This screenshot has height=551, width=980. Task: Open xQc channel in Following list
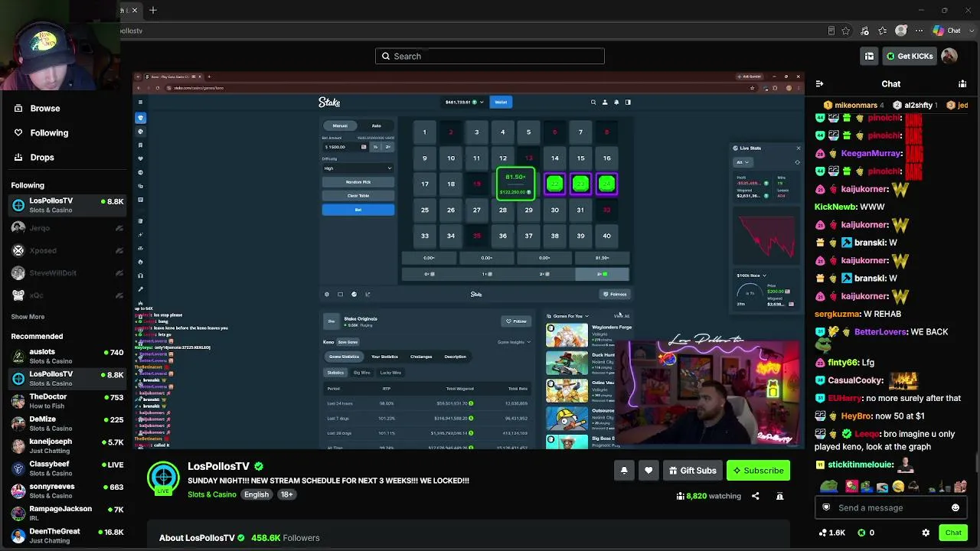67,295
